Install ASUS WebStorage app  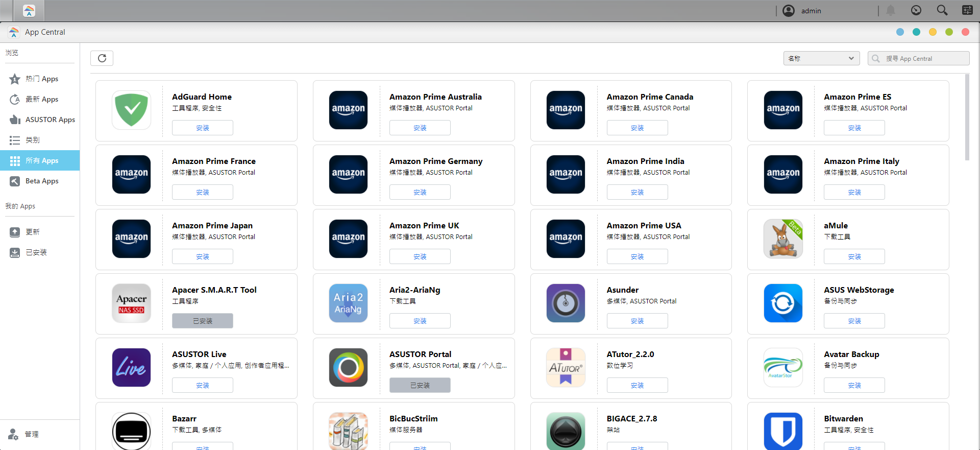pos(854,321)
